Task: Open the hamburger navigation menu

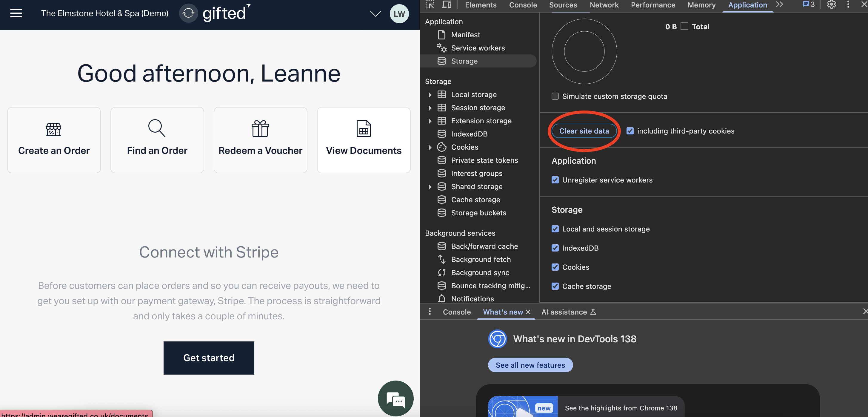Action: [x=16, y=13]
